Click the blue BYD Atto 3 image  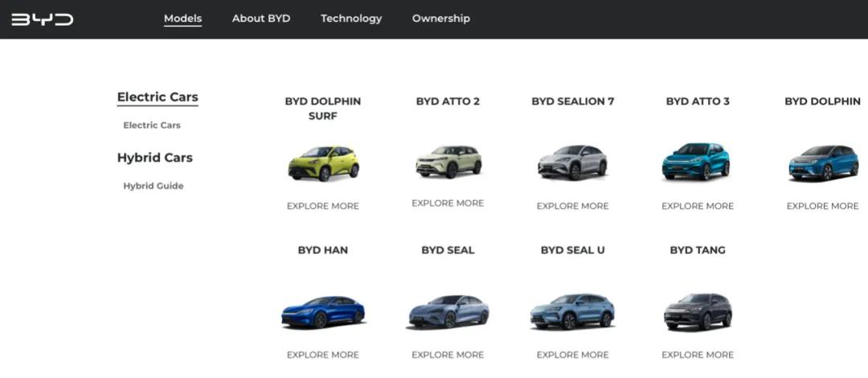(697, 161)
